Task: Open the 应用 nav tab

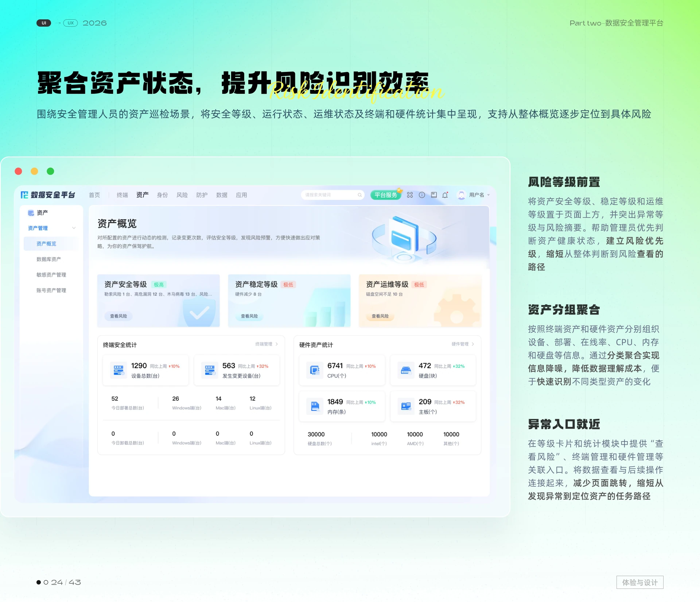Action: pos(241,195)
